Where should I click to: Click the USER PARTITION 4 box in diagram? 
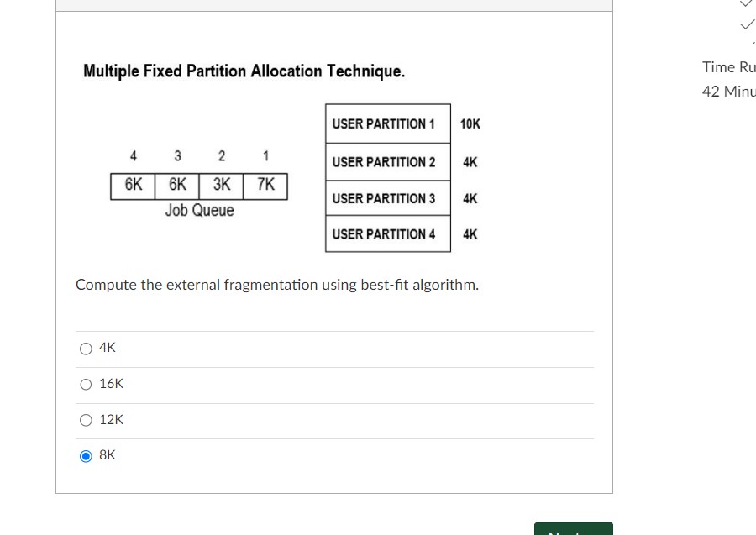388,233
